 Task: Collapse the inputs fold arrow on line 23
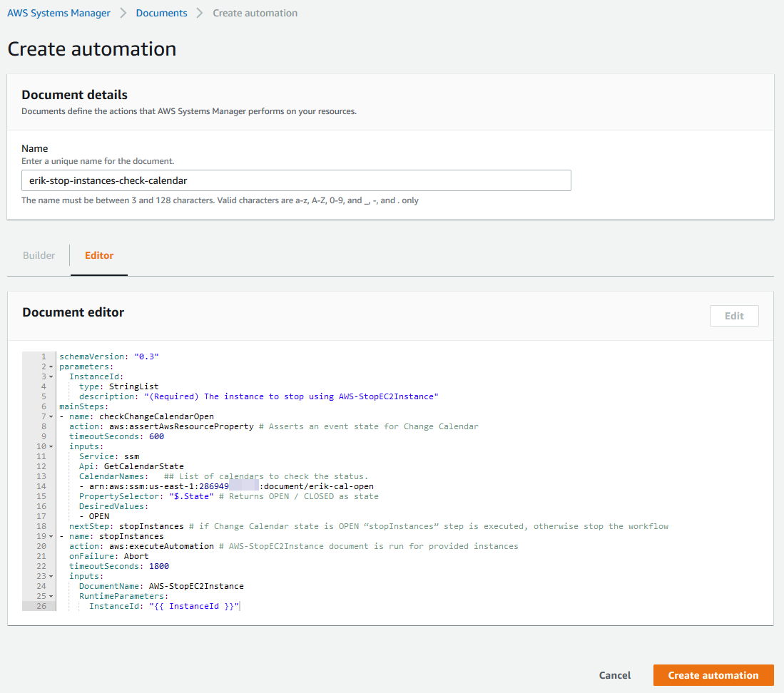coord(51,577)
